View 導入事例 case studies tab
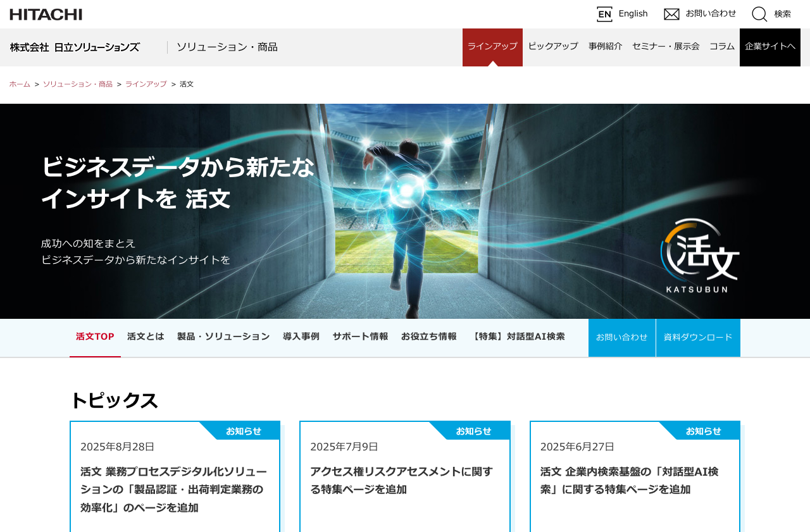The width and height of the screenshot is (810, 532). (x=301, y=337)
